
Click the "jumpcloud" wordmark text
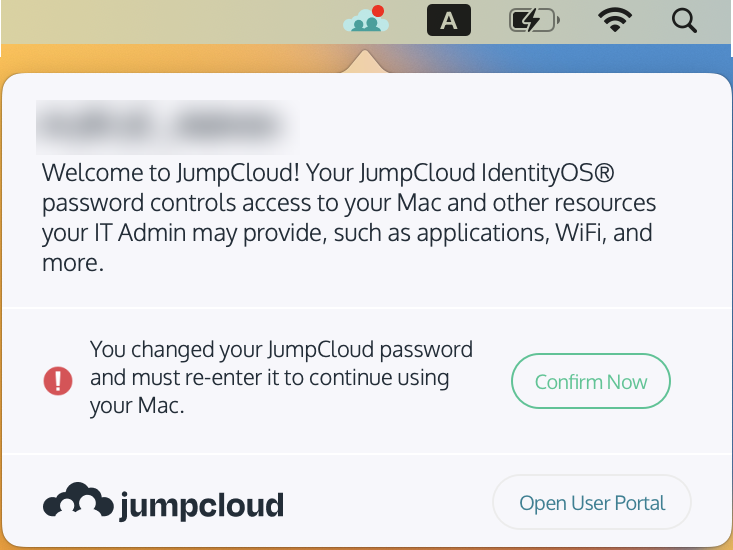coord(201,505)
